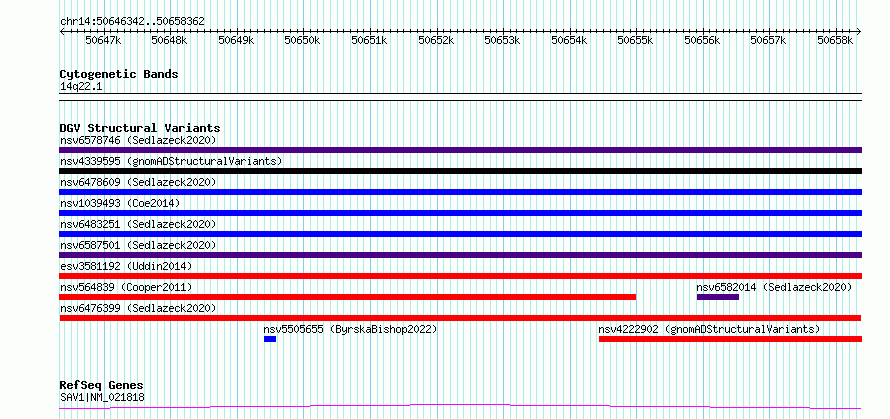Viewport: 890px width, 419px height.
Task: Click the red bar under nsv564839 Cooper2011
Action: (x=347, y=297)
